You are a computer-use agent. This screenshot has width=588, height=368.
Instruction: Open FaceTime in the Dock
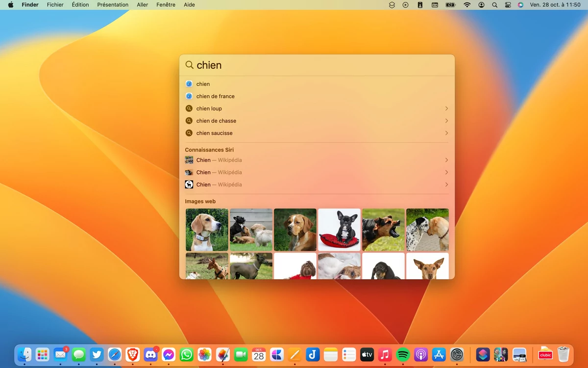(x=241, y=354)
